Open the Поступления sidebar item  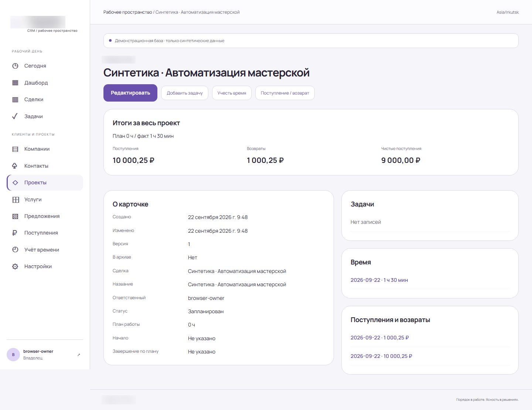[45, 233]
